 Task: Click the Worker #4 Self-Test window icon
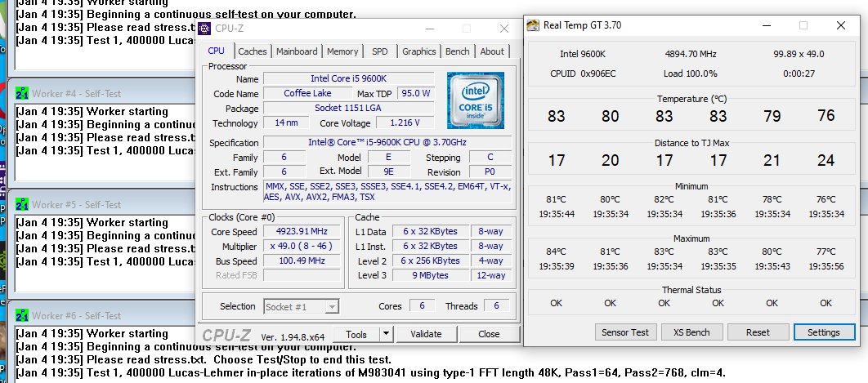tap(22, 93)
